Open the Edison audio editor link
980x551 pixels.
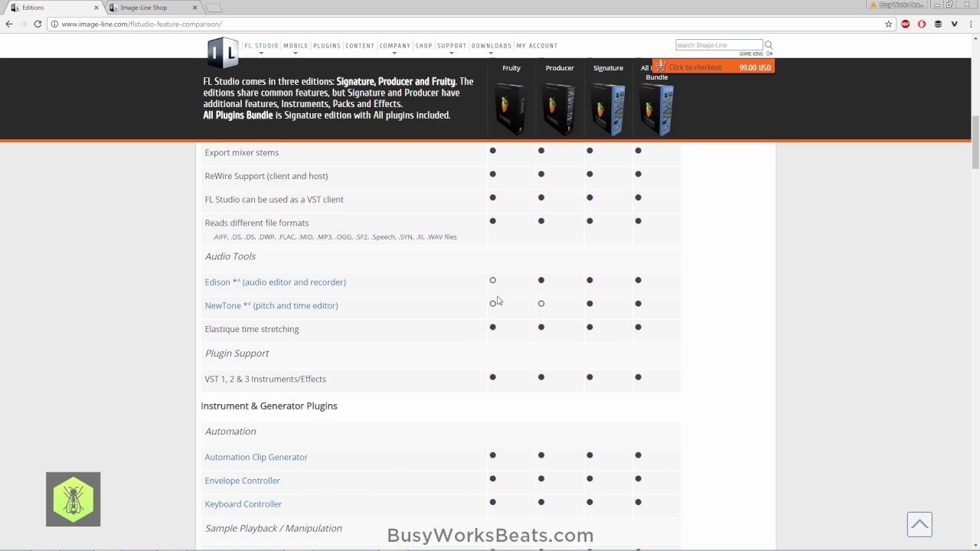(x=275, y=282)
